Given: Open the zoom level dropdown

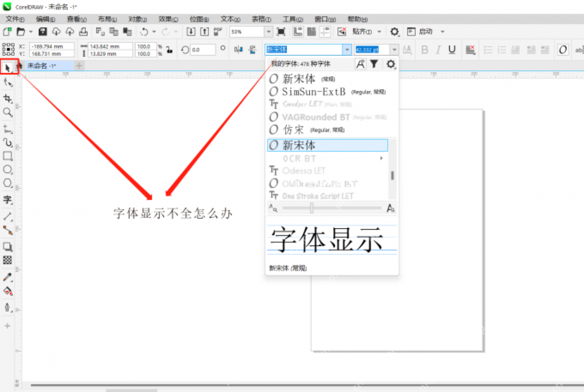Looking at the screenshot, I should (x=268, y=32).
